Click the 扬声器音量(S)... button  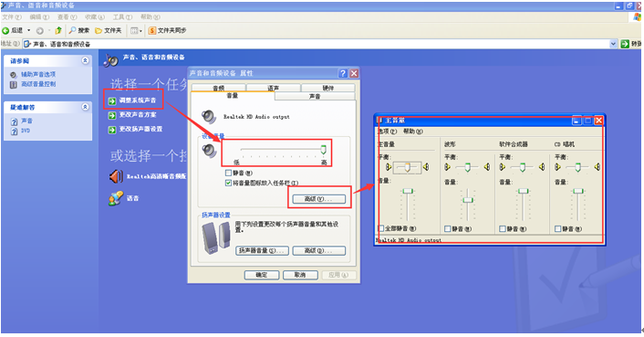pos(262,250)
